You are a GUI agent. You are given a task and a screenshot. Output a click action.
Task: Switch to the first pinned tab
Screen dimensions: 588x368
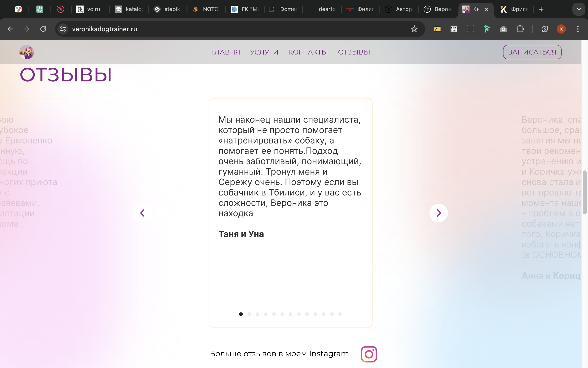point(18,9)
